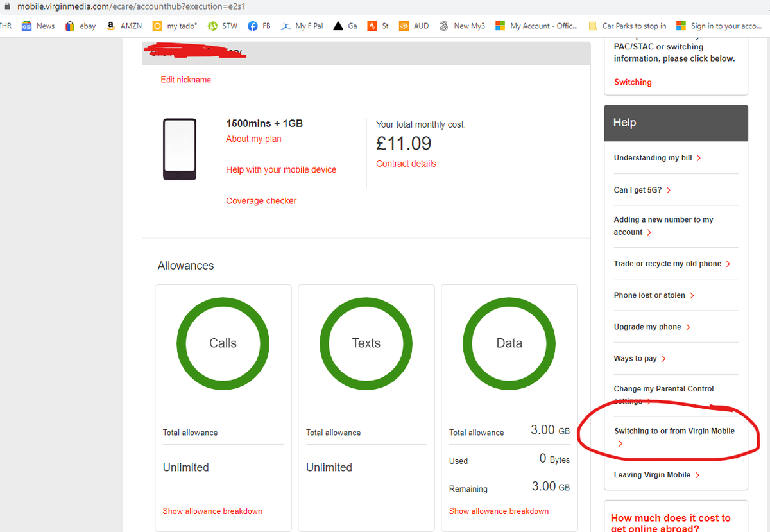This screenshot has width=770, height=532.
Task: Click the mobile phone image
Action: tap(179, 149)
